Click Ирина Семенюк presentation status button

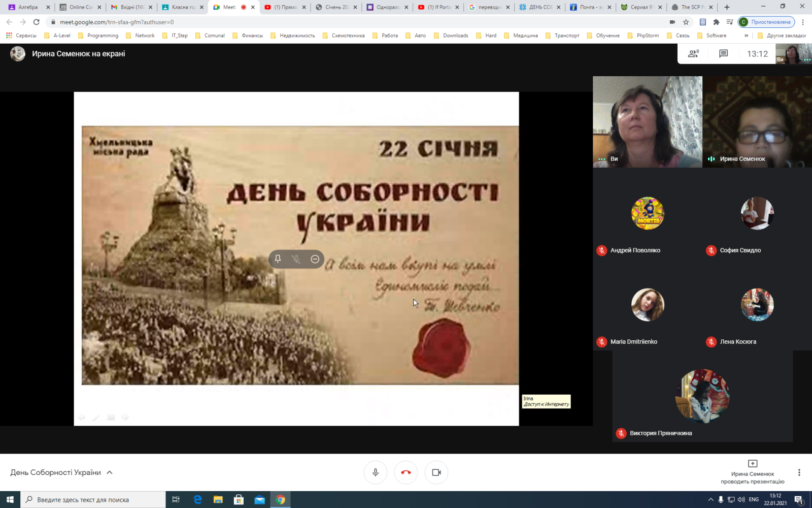752,472
